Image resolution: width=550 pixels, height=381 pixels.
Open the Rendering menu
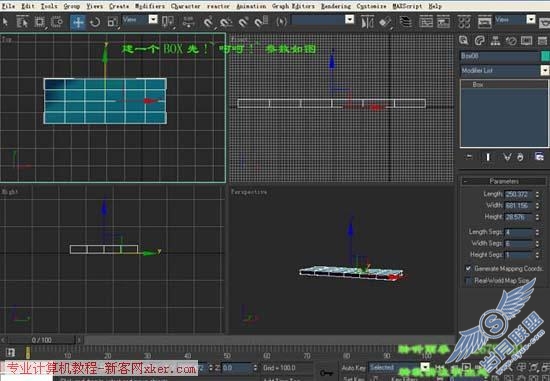(x=336, y=6)
